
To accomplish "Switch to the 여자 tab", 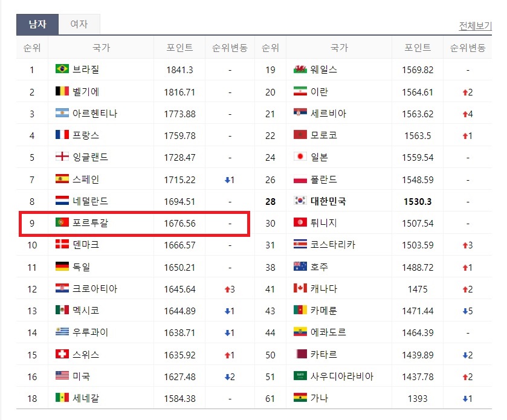I will 79,24.
